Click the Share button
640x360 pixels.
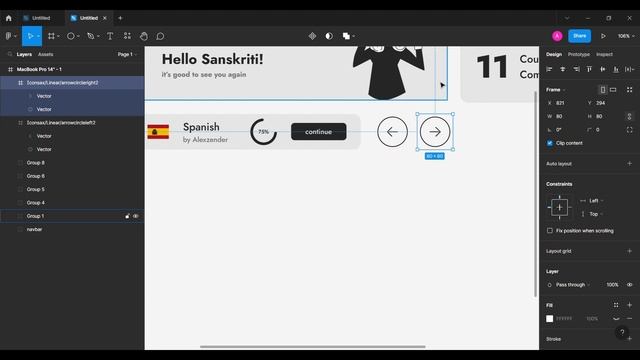tap(579, 36)
